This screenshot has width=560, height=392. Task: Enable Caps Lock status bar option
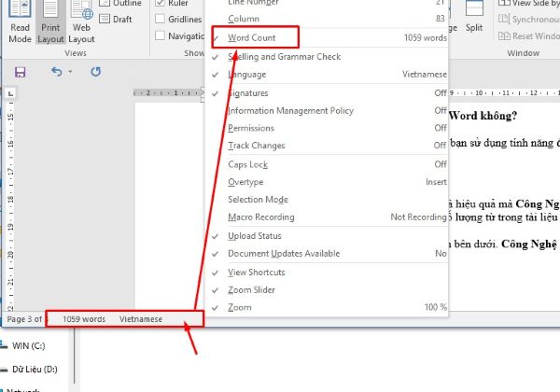tap(248, 164)
